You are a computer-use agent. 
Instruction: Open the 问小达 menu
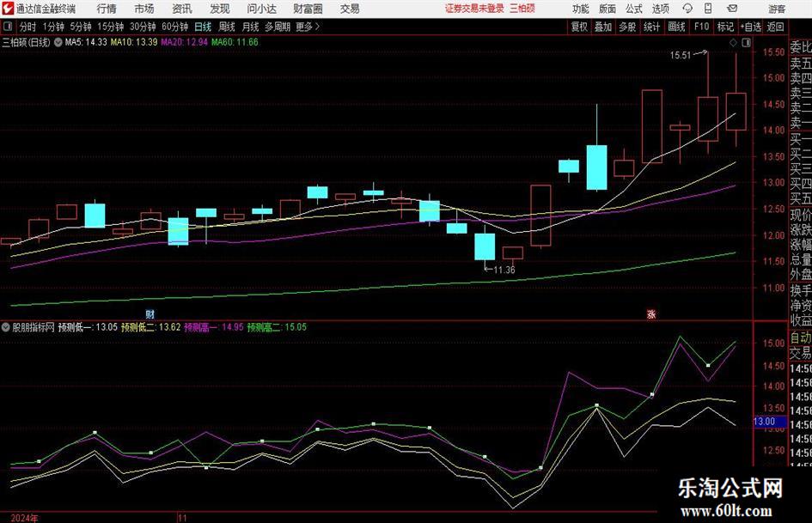pyautogui.click(x=261, y=9)
